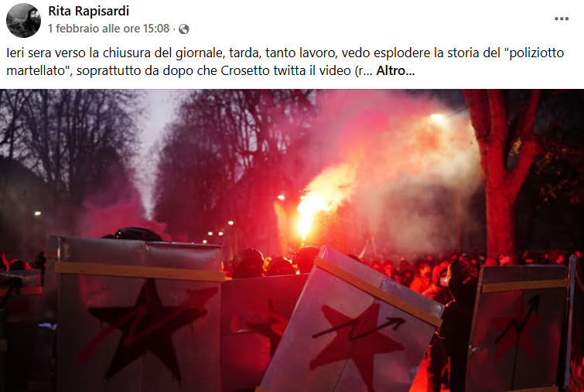Click the street lamp glowing at top right
This screenshot has height=392, width=584.
[x=437, y=118]
